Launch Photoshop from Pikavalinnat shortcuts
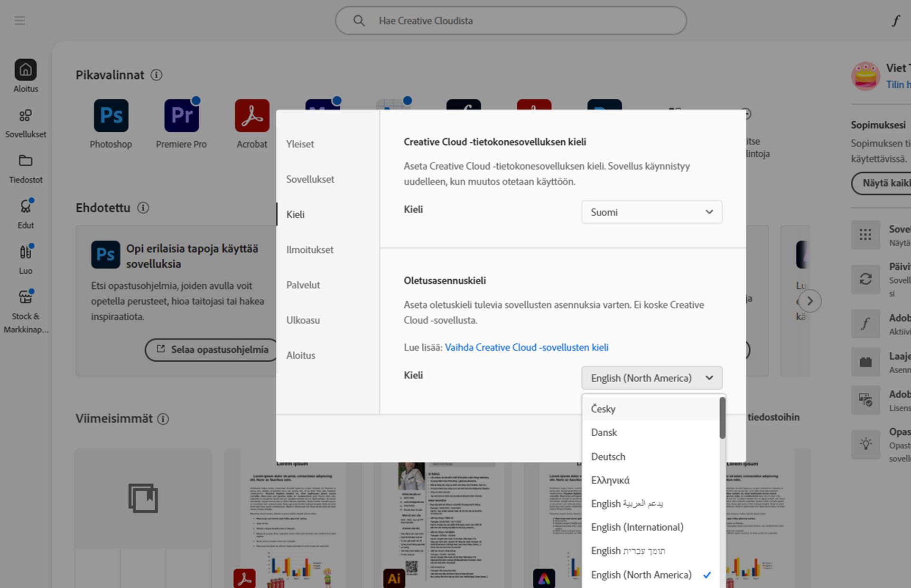 pos(111,116)
